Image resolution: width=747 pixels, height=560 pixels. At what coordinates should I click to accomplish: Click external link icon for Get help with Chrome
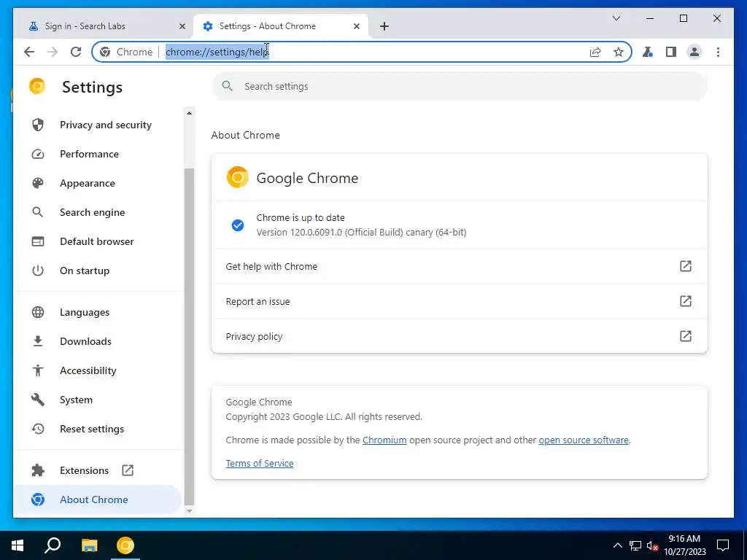coord(686,266)
